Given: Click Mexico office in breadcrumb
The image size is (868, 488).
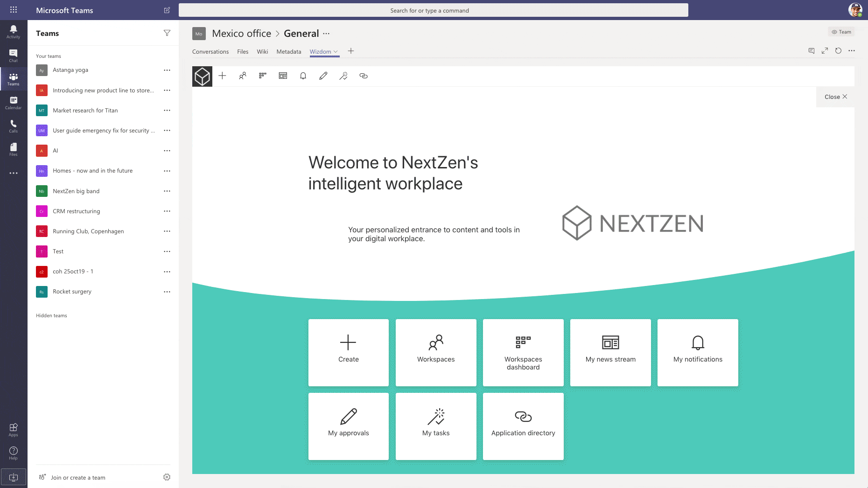Looking at the screenshot, I should coord(241,34).
